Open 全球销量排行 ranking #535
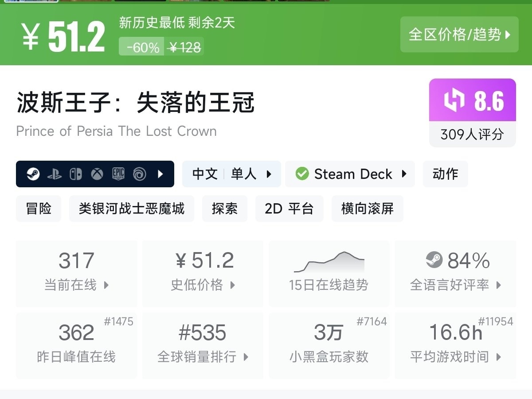Image resolution: width=532 pixels, height=399 pixels. 203,345
